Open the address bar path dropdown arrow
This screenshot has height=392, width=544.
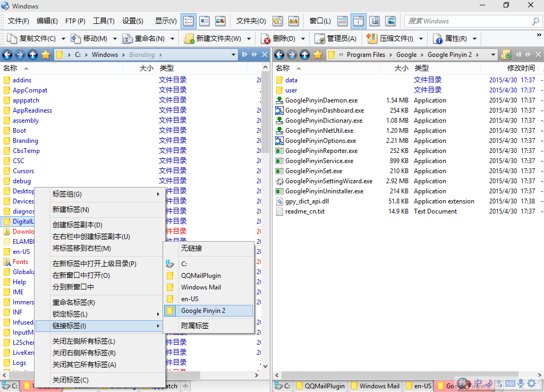233,54
